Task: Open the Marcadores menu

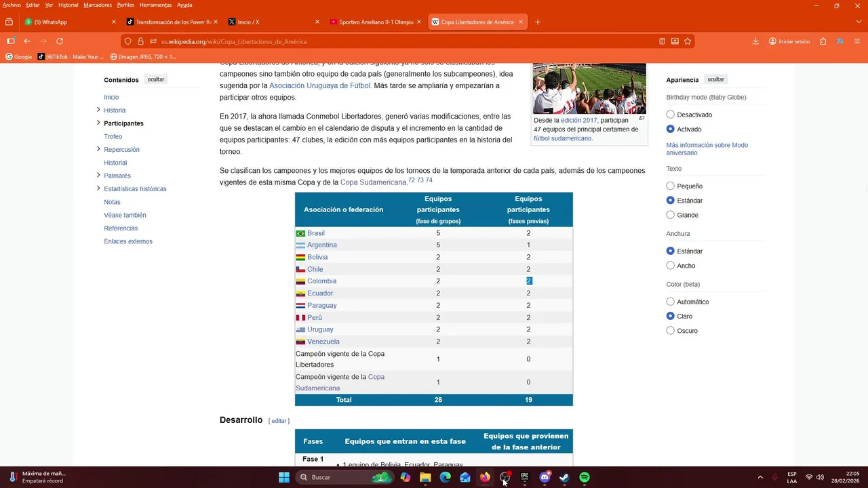Action: (x=98, y=5)
